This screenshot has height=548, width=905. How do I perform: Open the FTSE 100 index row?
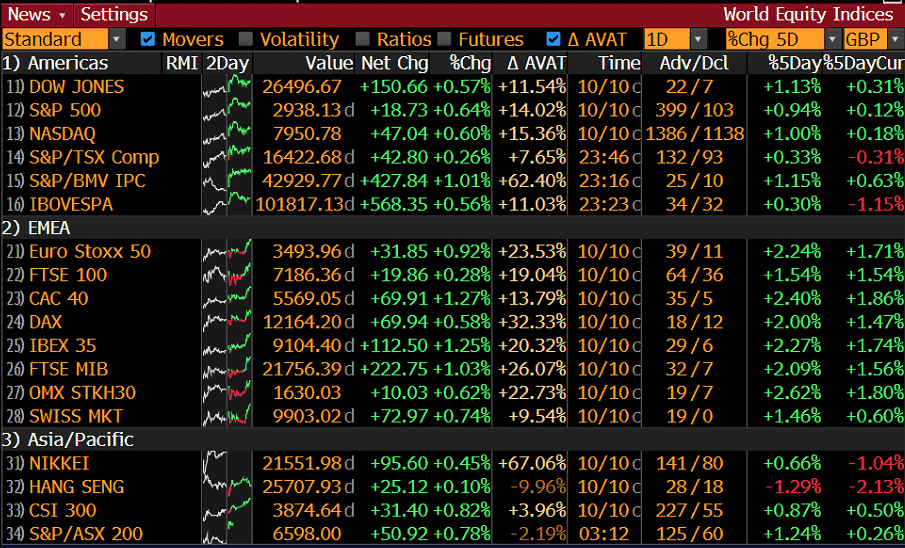(68, 275)
